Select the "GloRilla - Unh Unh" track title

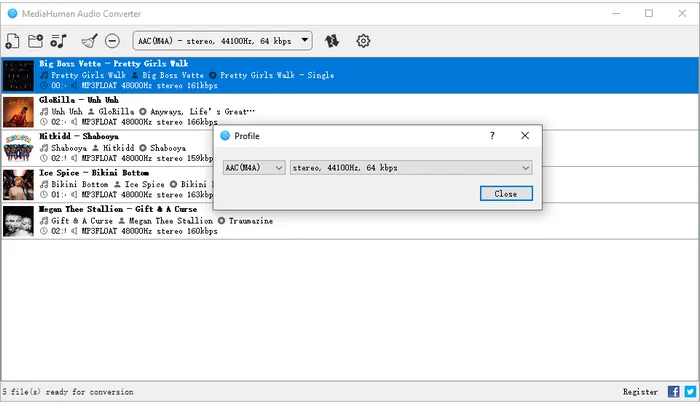(x=79, y=100)
